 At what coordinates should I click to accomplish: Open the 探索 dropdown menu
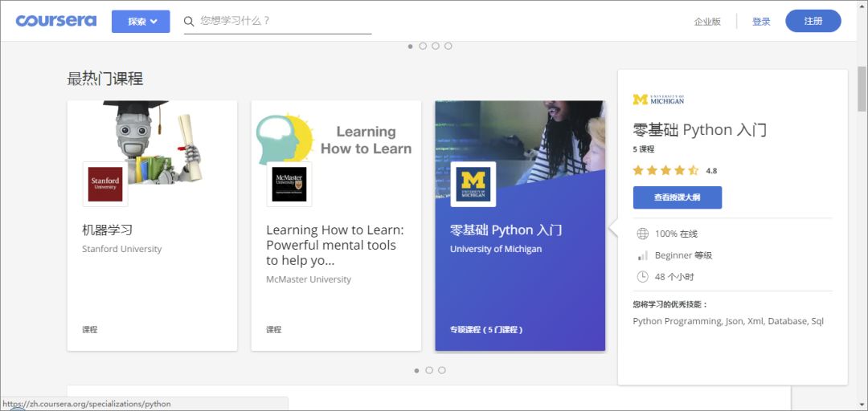(x=141, y=22)
